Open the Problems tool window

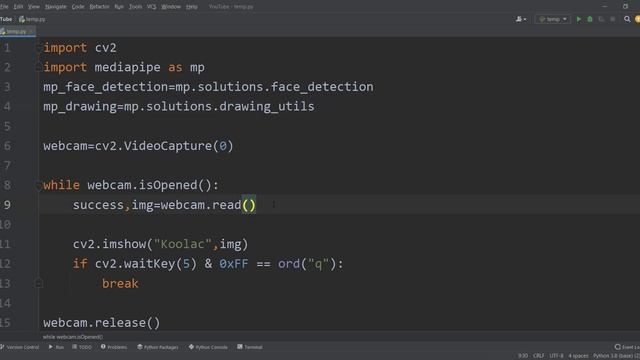114,347
